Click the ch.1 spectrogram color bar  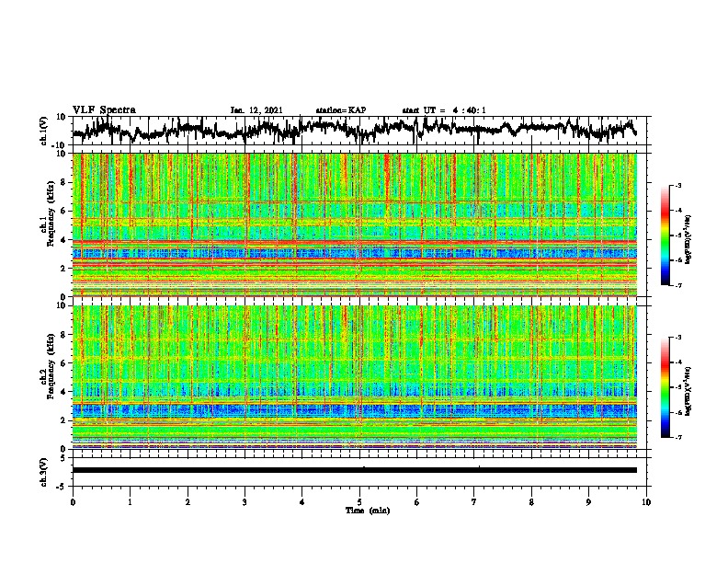point(665,236)
